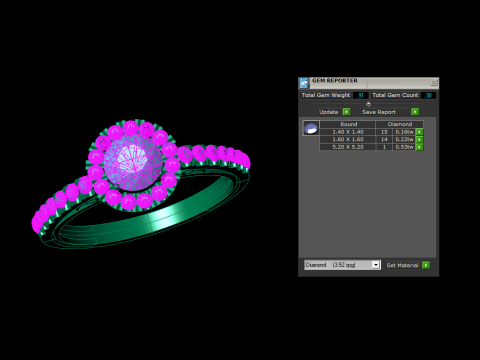This screenshot has height=360, width=480.
Task: Click the Total Gem Count value field
Action: coord(428,95)
